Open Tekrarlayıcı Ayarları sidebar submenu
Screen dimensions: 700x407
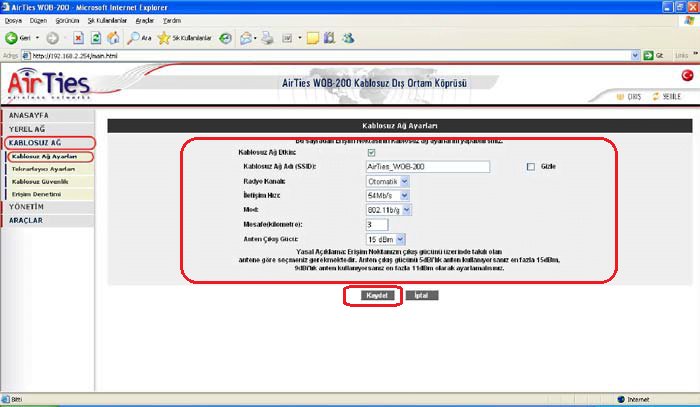click(50, 169)
